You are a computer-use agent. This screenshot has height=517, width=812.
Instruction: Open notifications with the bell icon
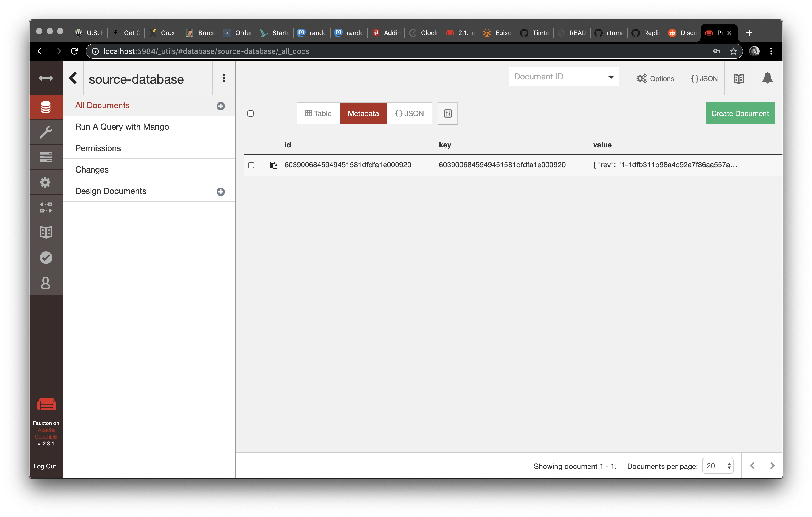click(767, 78)
